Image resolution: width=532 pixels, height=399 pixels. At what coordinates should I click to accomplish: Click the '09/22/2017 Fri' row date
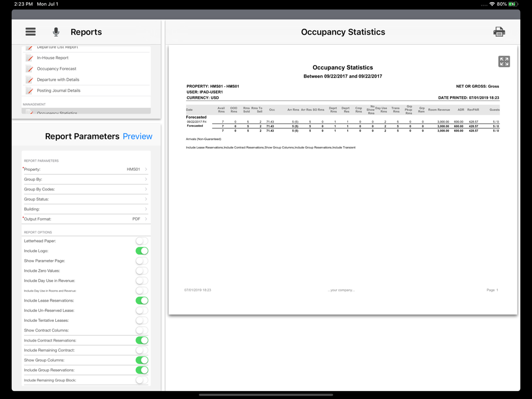[196, 122]
